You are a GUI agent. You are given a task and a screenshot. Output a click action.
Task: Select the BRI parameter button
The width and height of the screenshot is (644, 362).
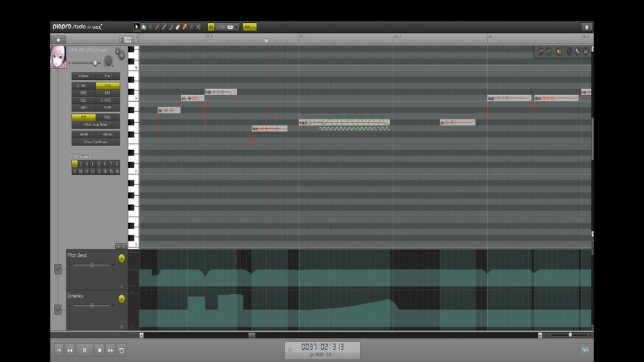tap(107, 93)
